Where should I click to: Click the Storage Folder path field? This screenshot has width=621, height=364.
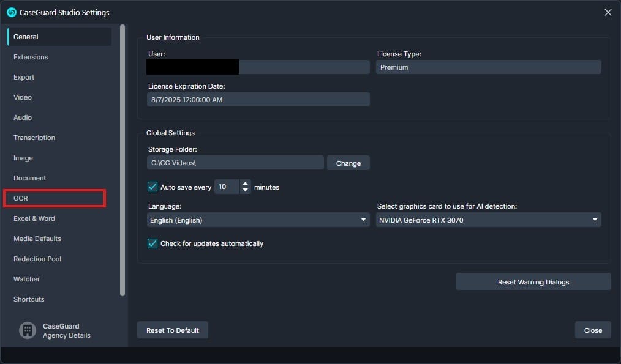coord(235,163)
